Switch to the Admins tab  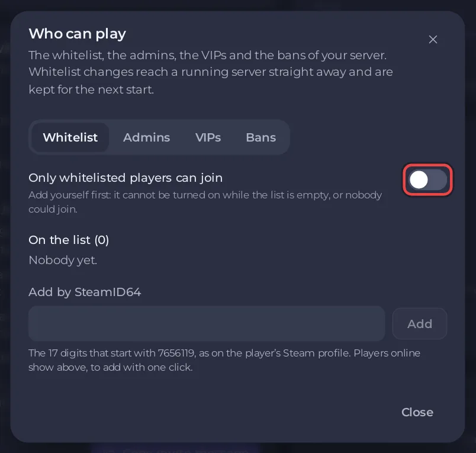(x=146, y=137)
